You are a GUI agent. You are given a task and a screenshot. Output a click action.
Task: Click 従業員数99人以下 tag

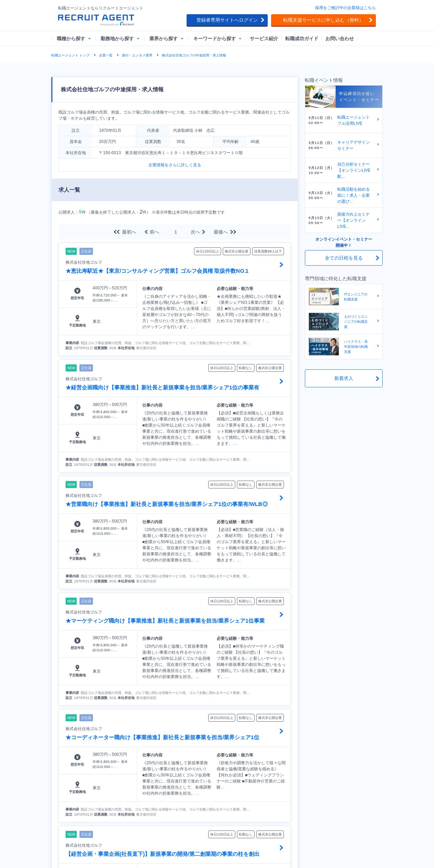268,251
